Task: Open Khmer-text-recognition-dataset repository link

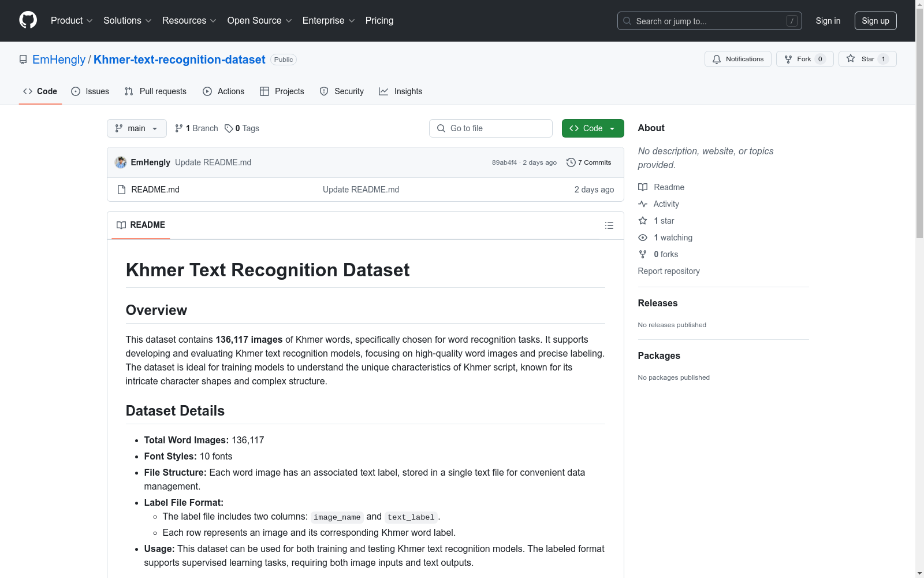Action: pos(180,60)
